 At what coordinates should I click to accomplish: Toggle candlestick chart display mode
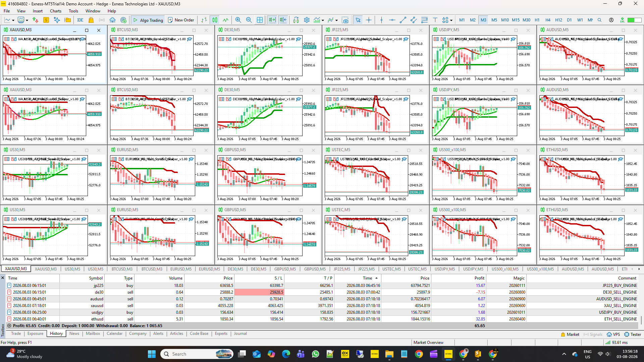215,20
